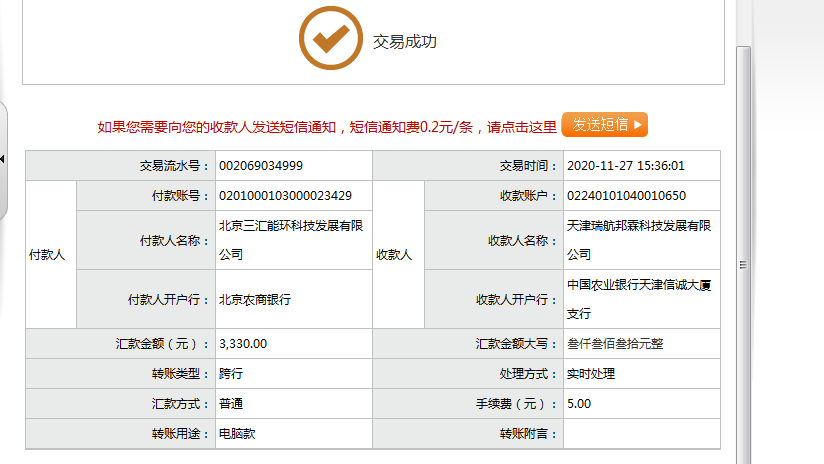Viewport: 824px width, 464px height.
Task: Click the vertical scrollbar thumb on the right
Action: pos(743,264)
